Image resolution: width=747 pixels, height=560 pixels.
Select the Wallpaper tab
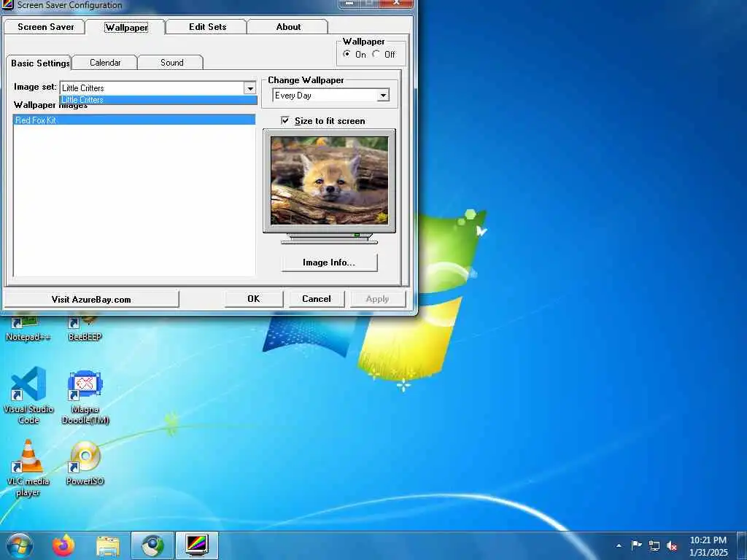[x=126, y=28]
